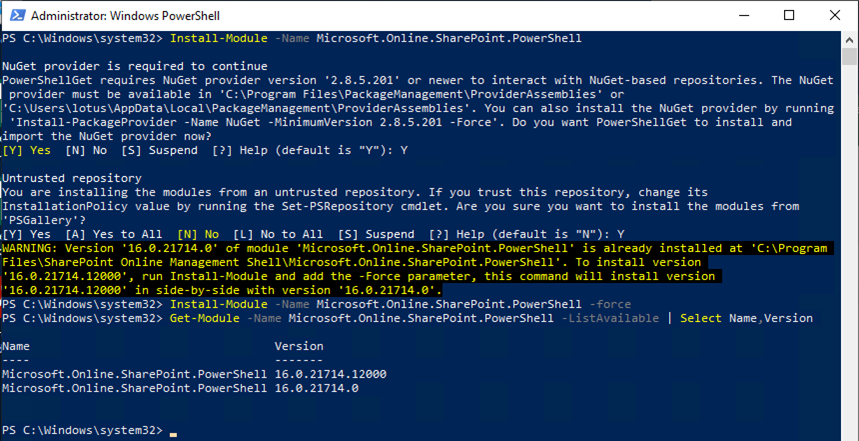Click the vertical scrollbar thumb
859x441 pixels.
[849, 56]
